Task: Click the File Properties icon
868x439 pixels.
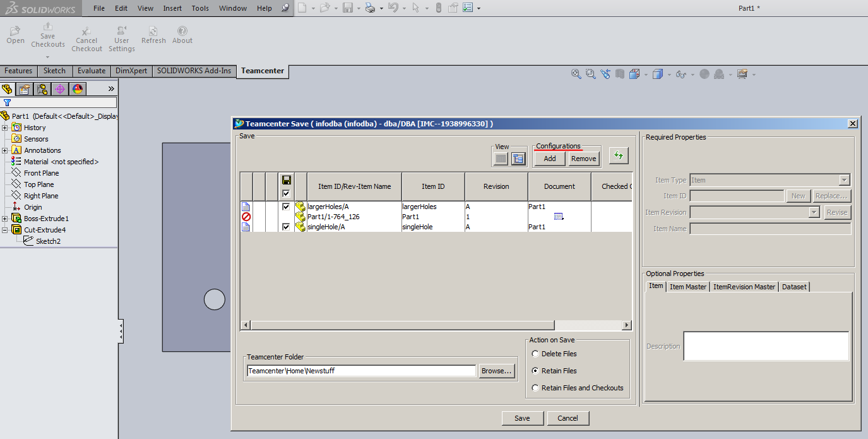Action: (453, 8)
